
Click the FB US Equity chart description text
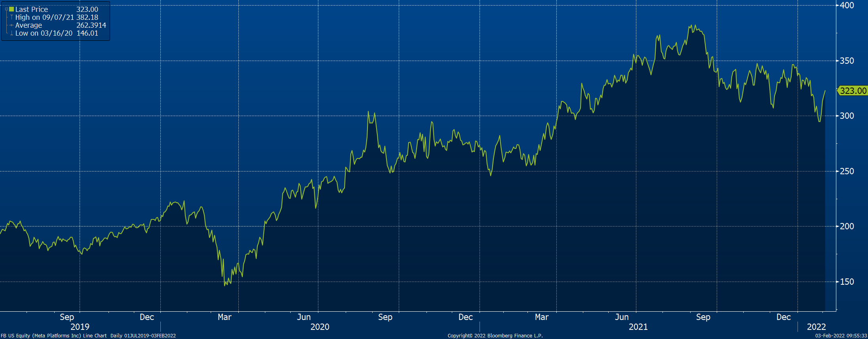tap(88, 336)
